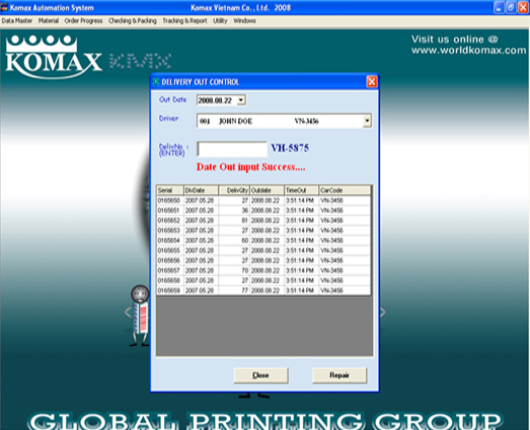This screenshot has height=430, width=530.
Task: Open the Tracking & Report menu
Action: (185, 21)
